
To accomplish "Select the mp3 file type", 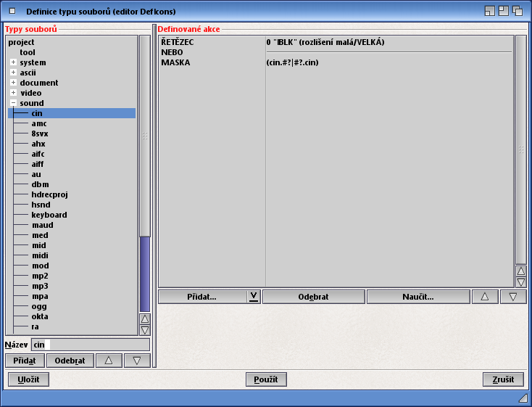I will tap(40, 286).
